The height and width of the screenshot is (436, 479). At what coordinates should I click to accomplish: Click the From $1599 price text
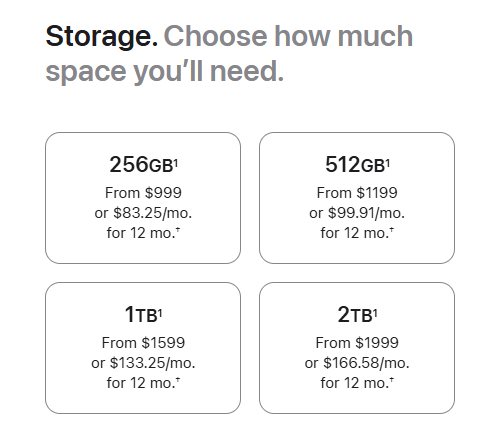[x=143, y=343]
